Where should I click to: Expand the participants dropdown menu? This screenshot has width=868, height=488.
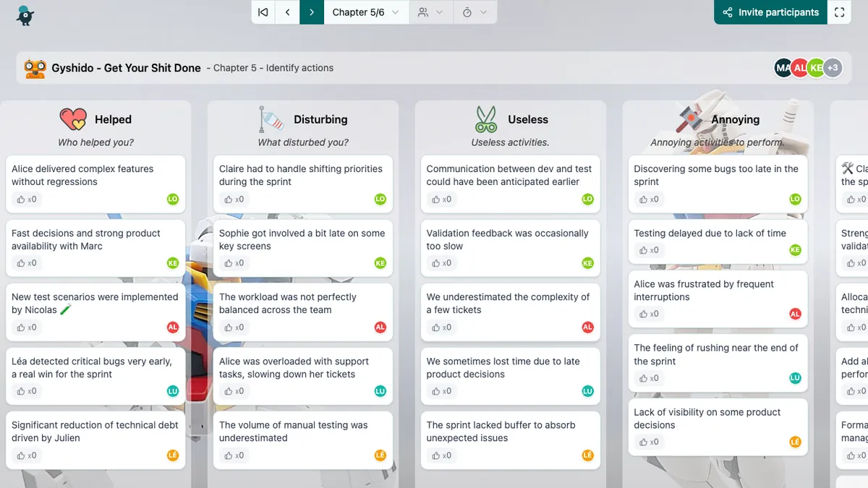430,12
